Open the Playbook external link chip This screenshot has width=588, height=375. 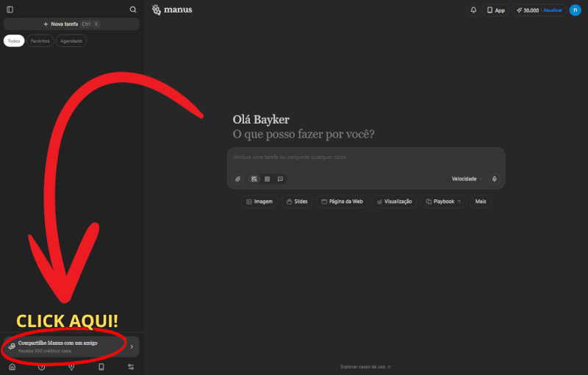(x=444, y=201)
